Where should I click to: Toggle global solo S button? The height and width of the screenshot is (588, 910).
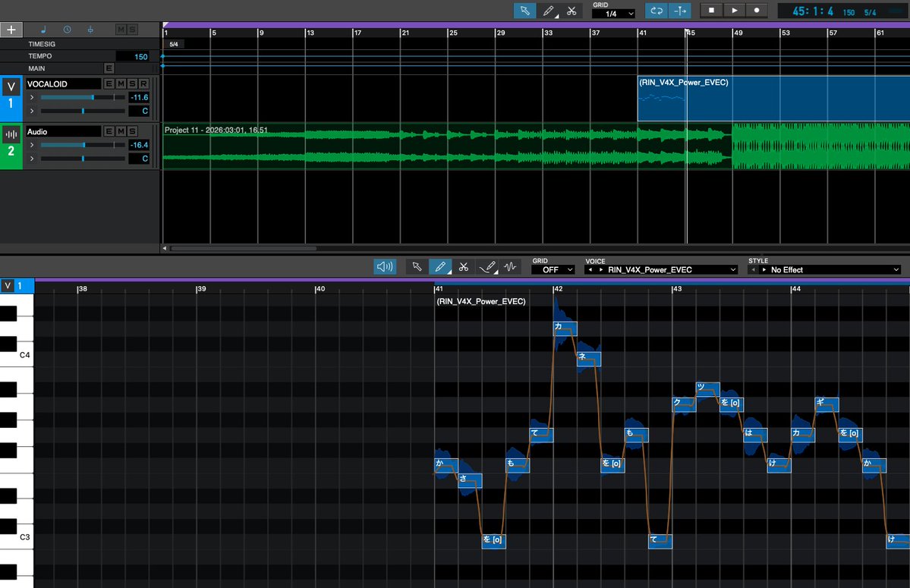point(132,30)
